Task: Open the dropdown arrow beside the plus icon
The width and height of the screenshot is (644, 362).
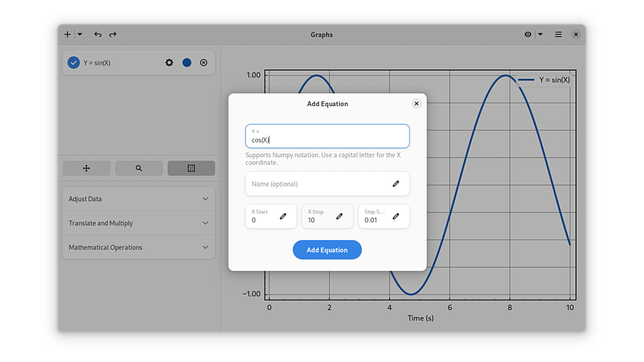Action: [x=79, y=35]
